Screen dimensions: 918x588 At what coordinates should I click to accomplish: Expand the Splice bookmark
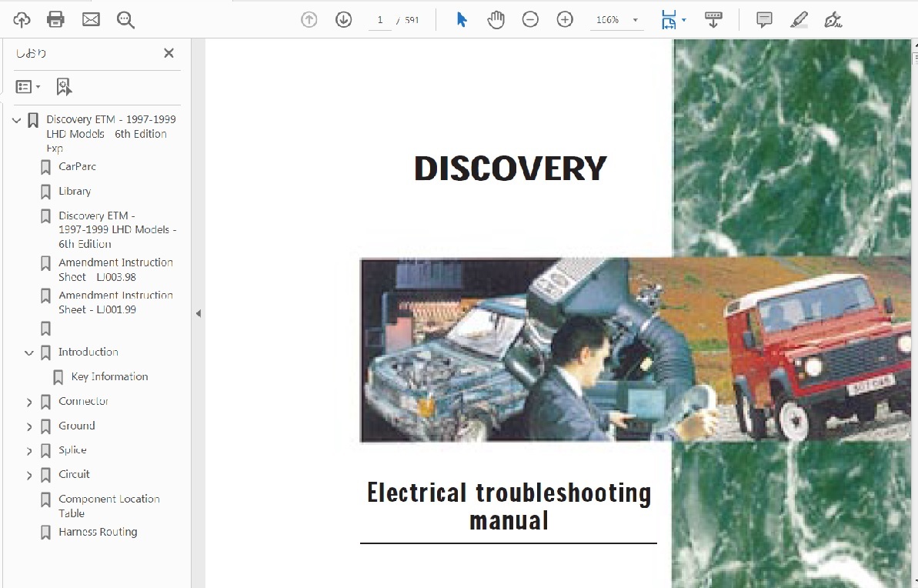(x=28, y=451)
